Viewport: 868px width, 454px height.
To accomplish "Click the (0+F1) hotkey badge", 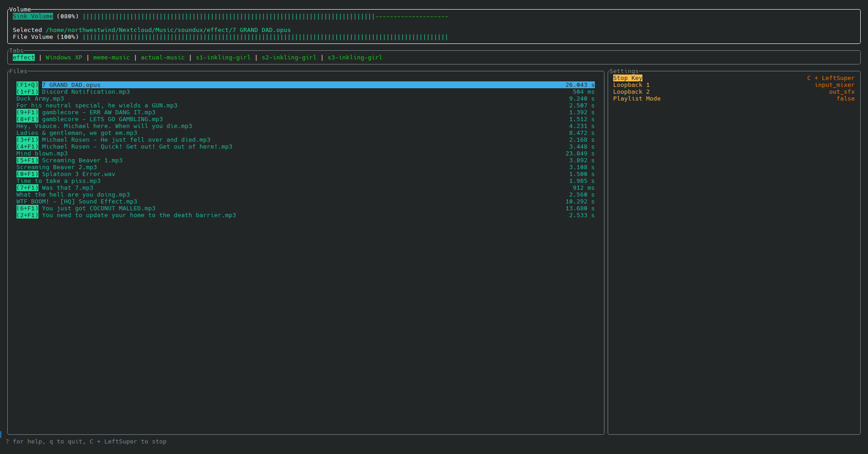I will (27, 174).
